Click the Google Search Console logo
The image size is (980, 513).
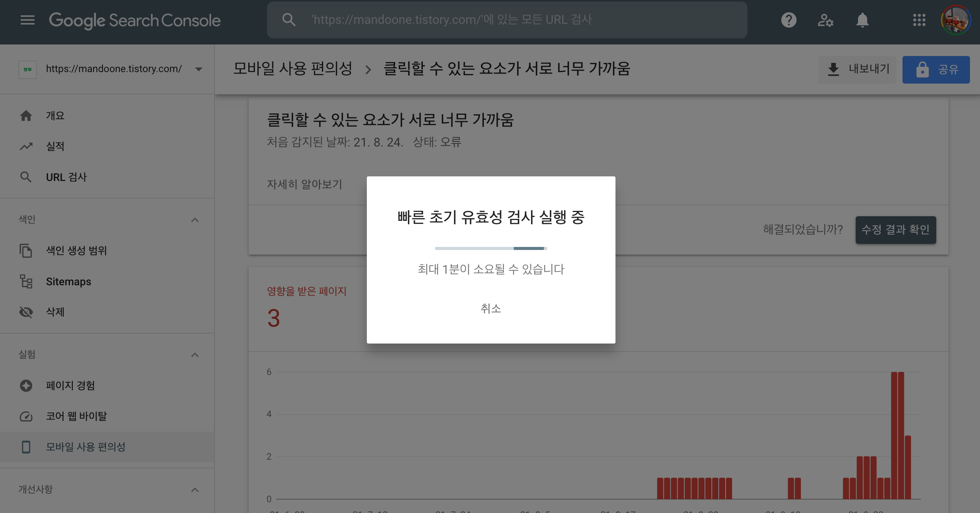(135, 20)
